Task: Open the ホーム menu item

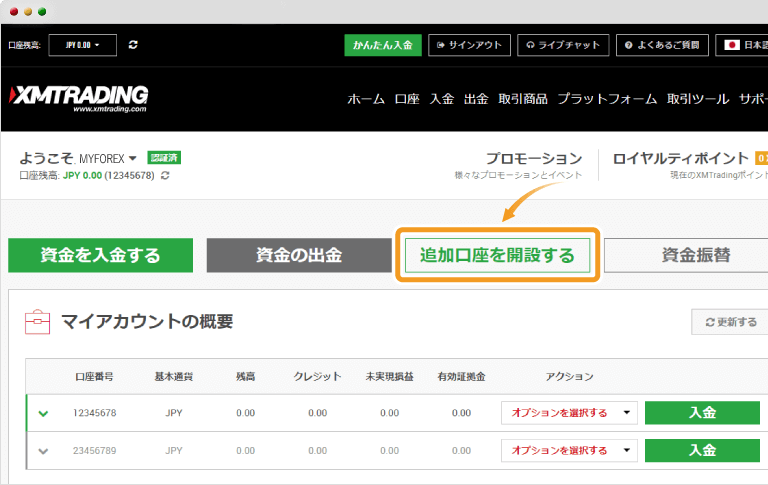Action: click(x=366, y=99)
